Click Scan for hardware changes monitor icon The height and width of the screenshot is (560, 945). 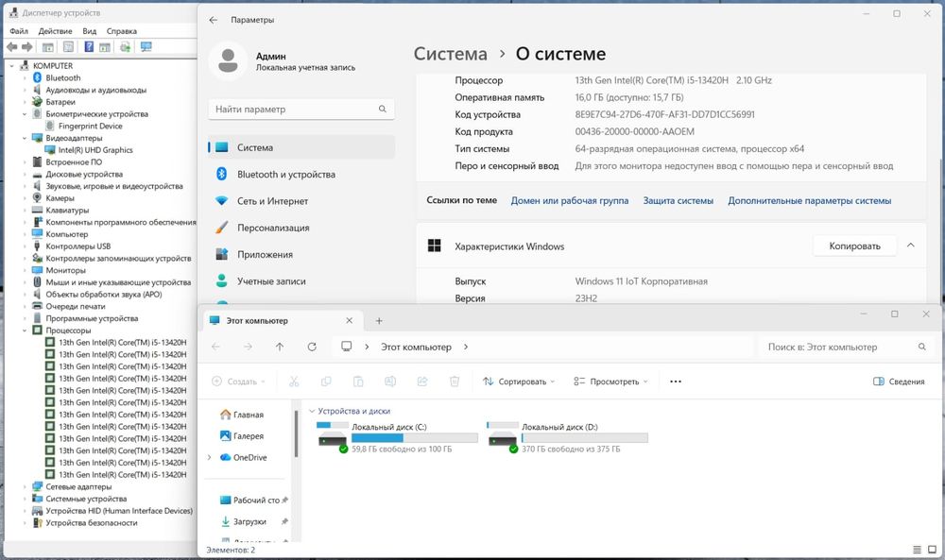coord(146,47)
